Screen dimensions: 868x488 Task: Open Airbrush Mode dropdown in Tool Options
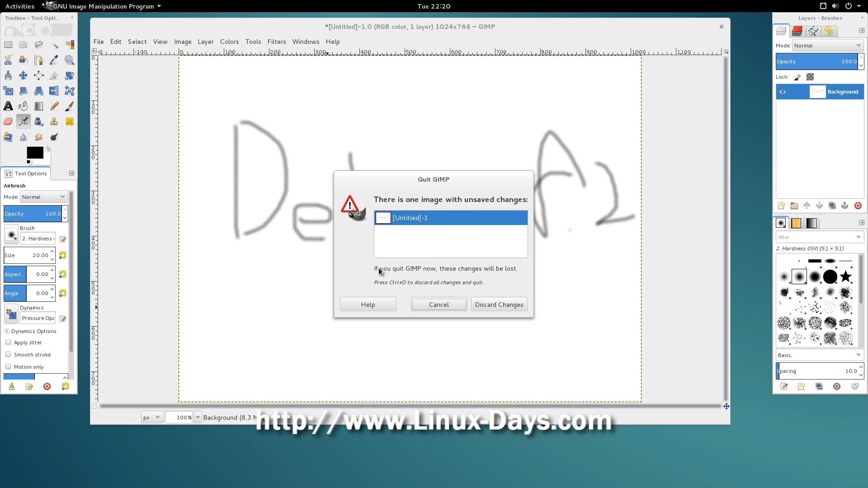(43, 197)
